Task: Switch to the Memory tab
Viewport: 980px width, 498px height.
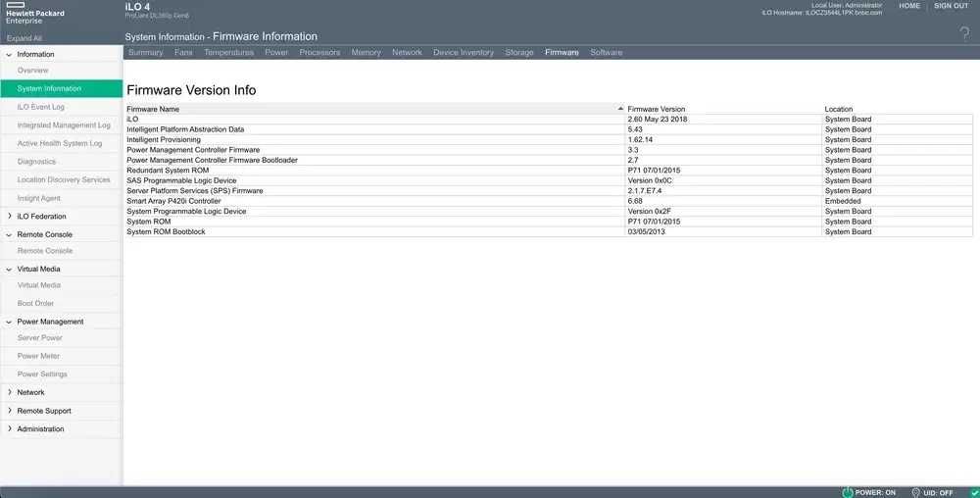Action: point(366,53)
